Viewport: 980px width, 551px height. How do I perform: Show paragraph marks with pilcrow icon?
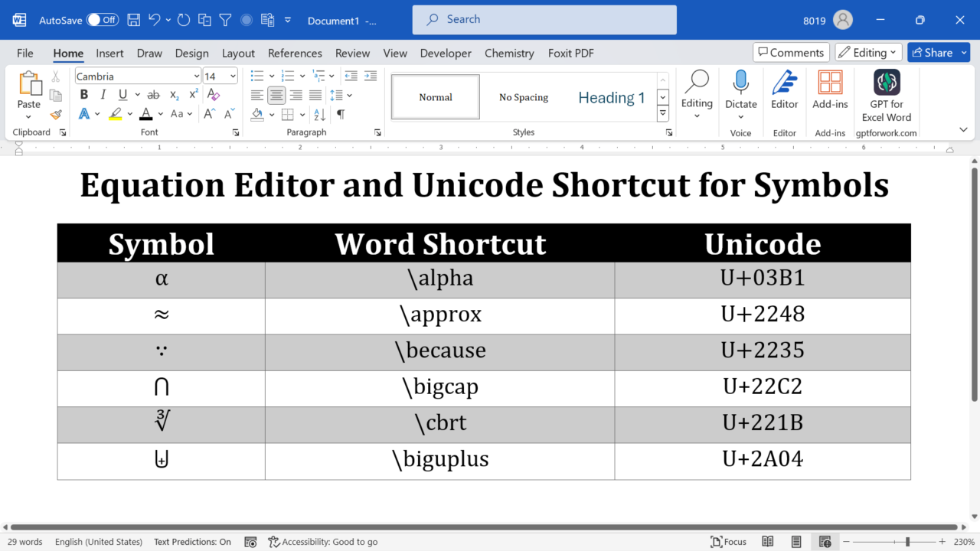point(341,115)
